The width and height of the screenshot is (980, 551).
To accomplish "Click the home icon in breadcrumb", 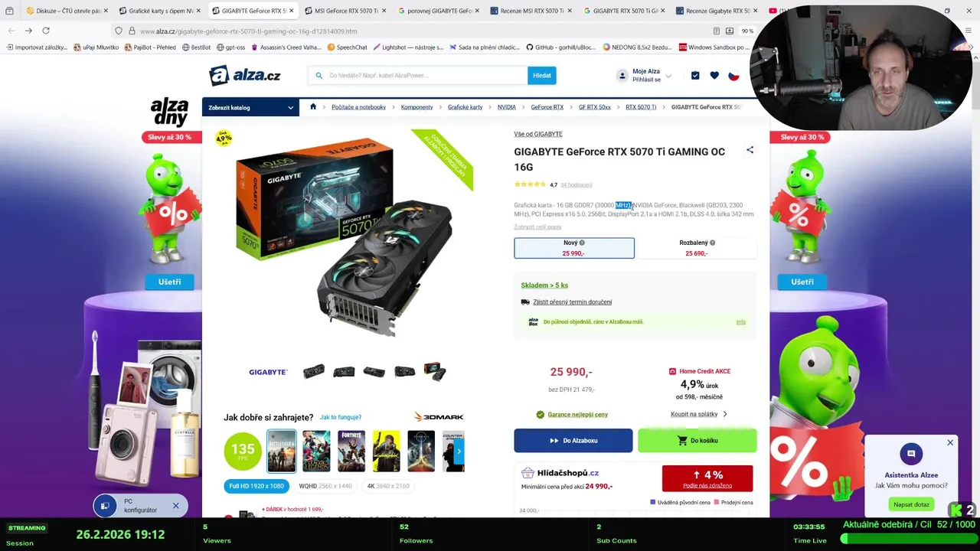I will (313, 107).
